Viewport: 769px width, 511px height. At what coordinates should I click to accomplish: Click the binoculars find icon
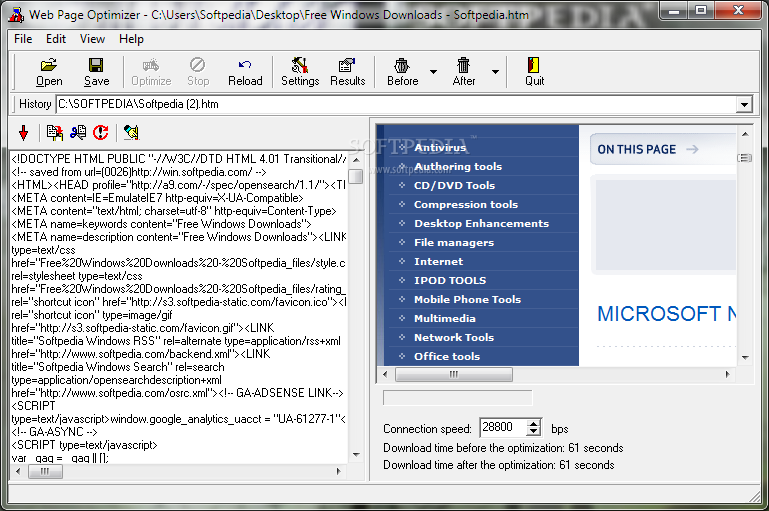pos(78,132)
